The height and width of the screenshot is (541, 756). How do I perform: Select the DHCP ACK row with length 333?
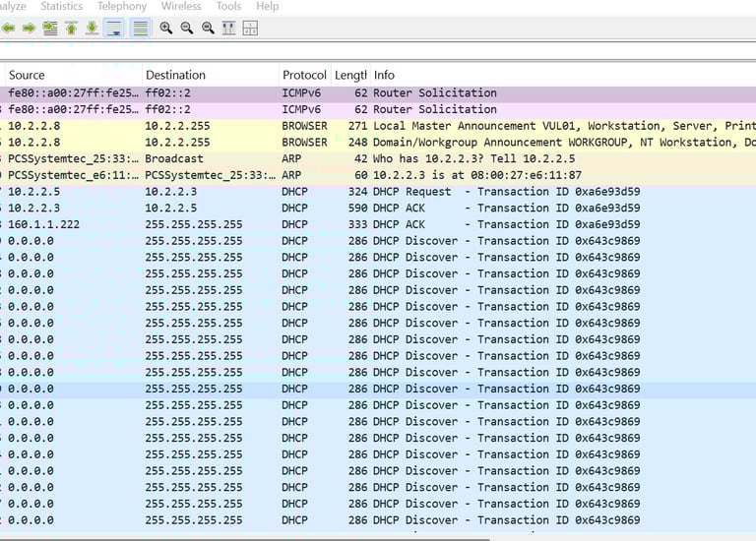(x=378, y=224)
